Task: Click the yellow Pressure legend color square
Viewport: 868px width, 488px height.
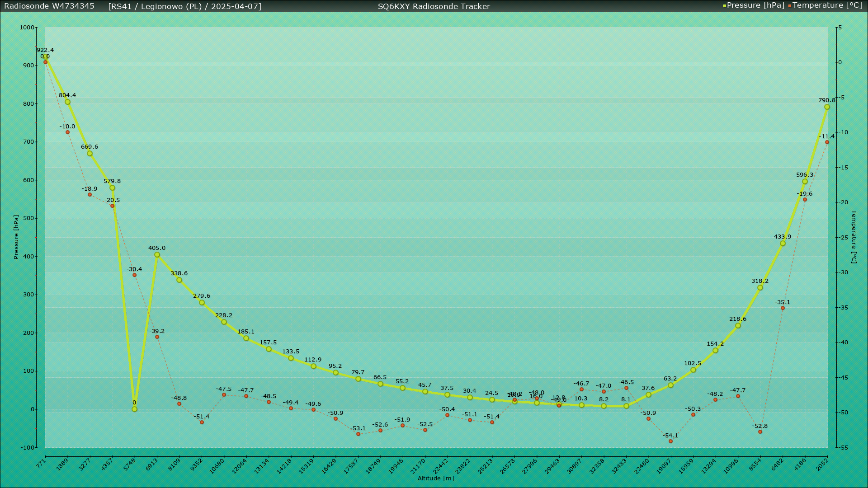Action: [725, 6]
